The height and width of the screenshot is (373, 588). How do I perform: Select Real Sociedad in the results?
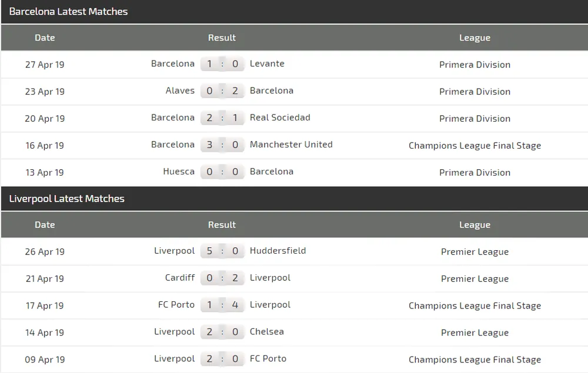point(280,117)
